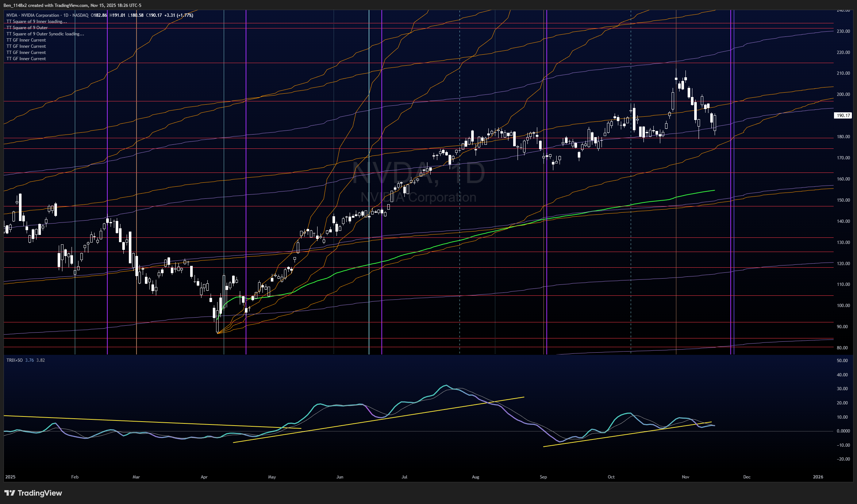Click the Apr label on the time axis
857x504 pixels.
tap(204, 477)
